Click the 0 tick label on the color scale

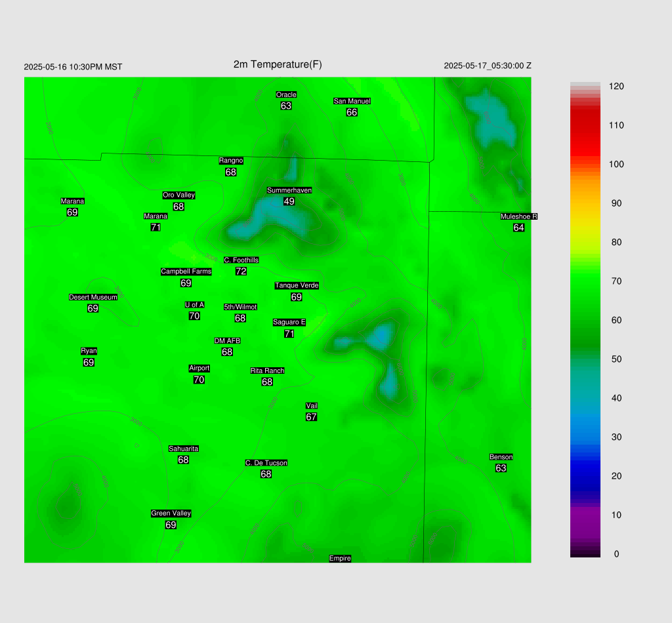[616, 554]
